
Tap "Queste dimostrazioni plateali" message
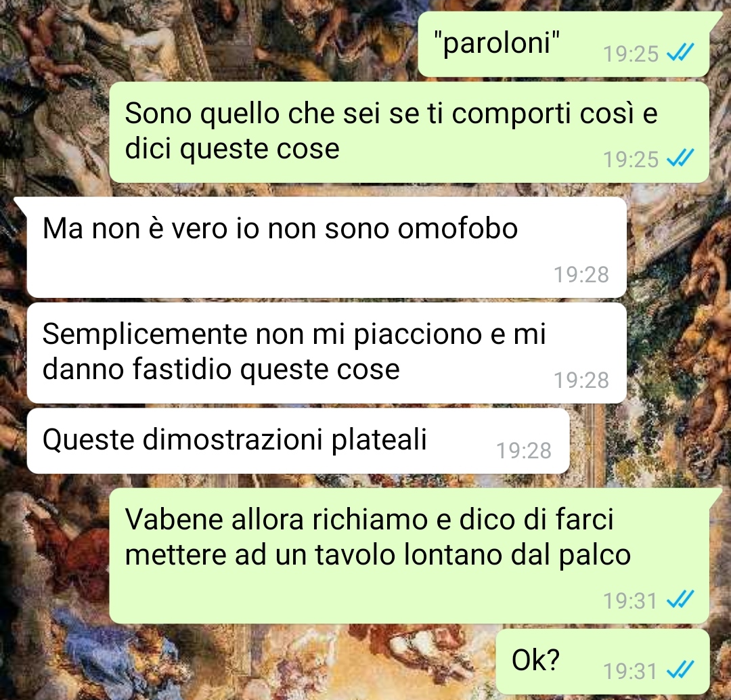(298, 441)
